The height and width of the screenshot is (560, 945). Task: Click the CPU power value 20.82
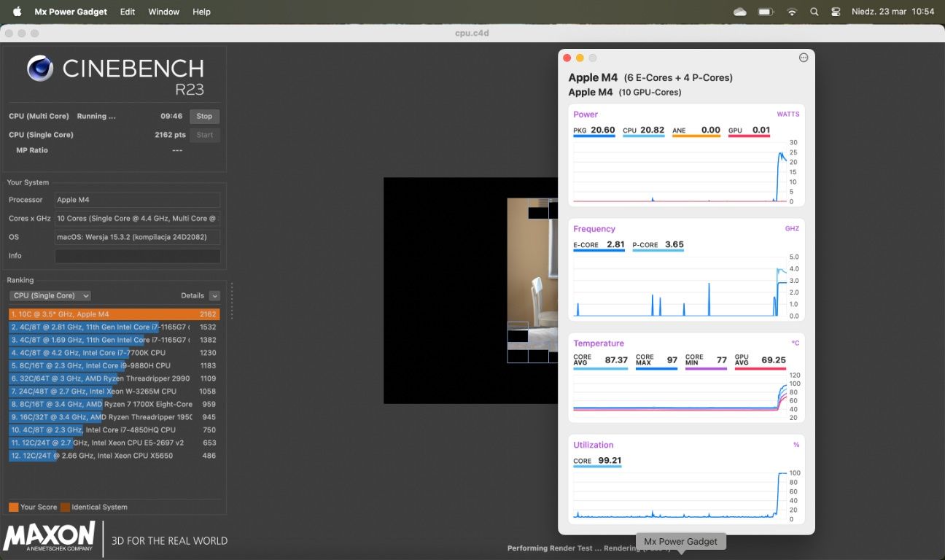[x=653, y=130]
